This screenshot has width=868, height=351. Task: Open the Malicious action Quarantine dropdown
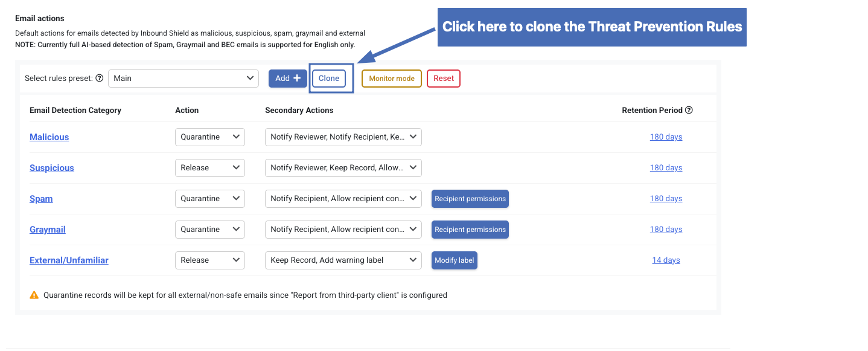(210, 137)
